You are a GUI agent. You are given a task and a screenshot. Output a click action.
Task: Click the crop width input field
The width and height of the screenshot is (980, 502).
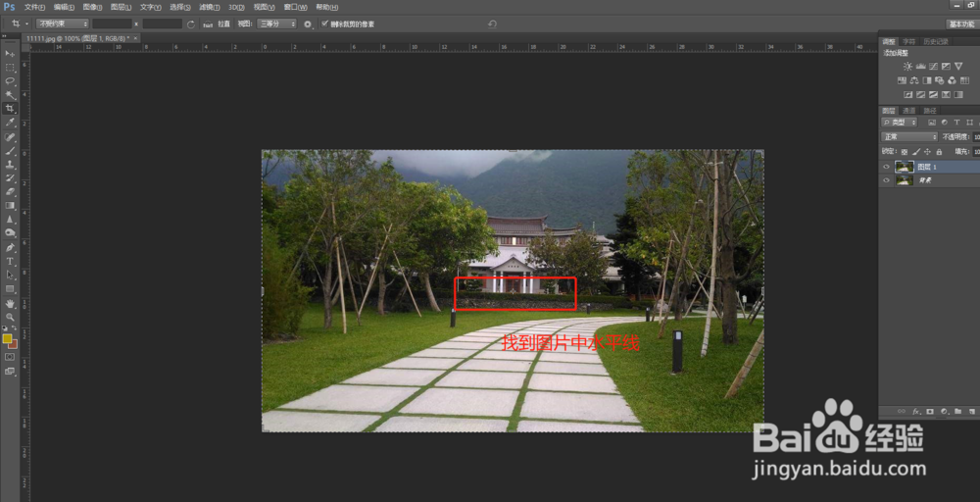112,24
